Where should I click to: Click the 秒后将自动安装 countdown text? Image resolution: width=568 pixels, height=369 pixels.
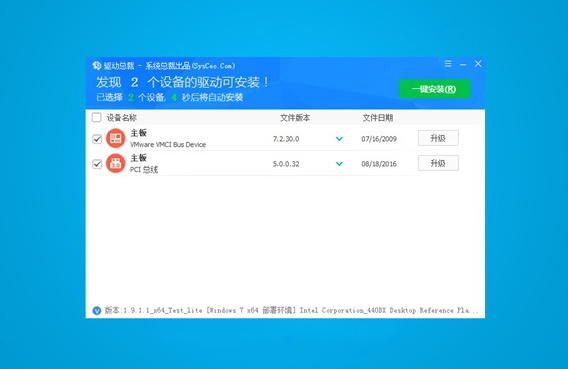click(212, 97)
